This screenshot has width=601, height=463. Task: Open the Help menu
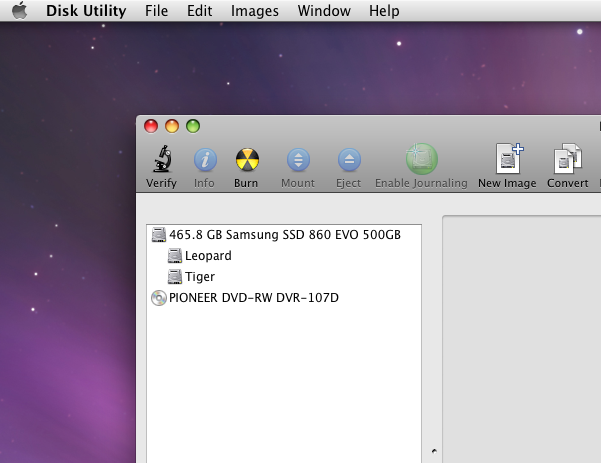[x=384, y=11]
